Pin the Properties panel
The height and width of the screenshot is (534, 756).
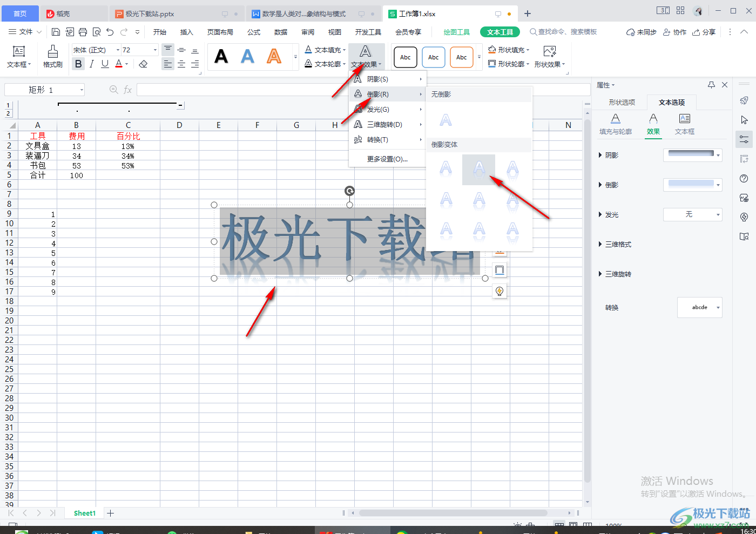coord(711,85)
